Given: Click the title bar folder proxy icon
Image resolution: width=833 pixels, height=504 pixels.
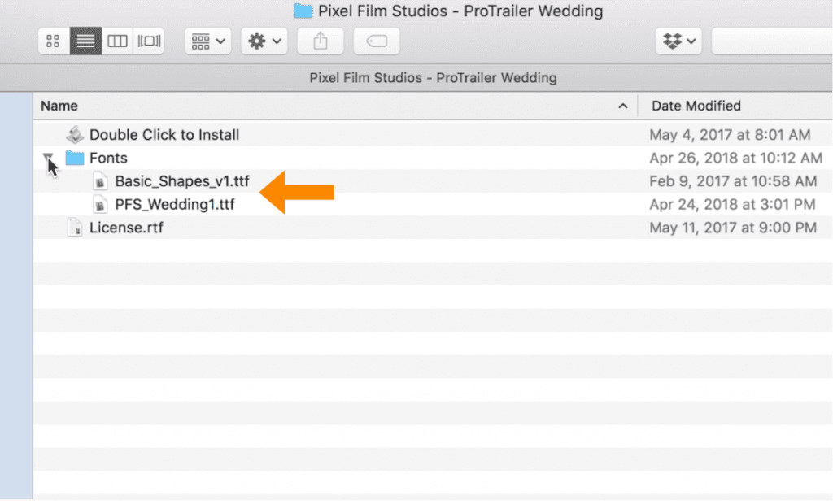Looking at the screenshot, I should coord(303,11).
